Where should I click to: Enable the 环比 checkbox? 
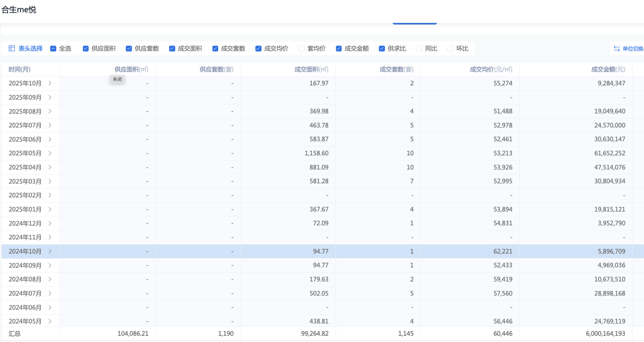450,48
